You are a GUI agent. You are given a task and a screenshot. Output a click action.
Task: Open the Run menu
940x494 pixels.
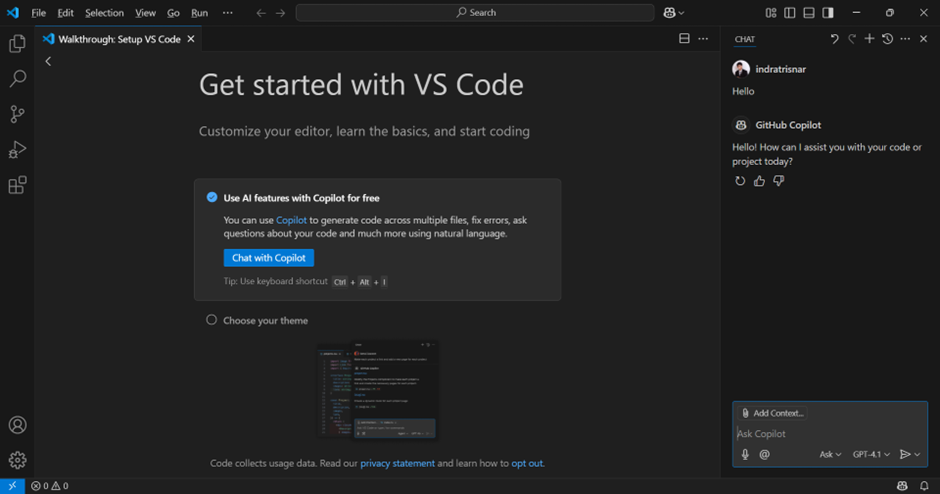(200, 13)
